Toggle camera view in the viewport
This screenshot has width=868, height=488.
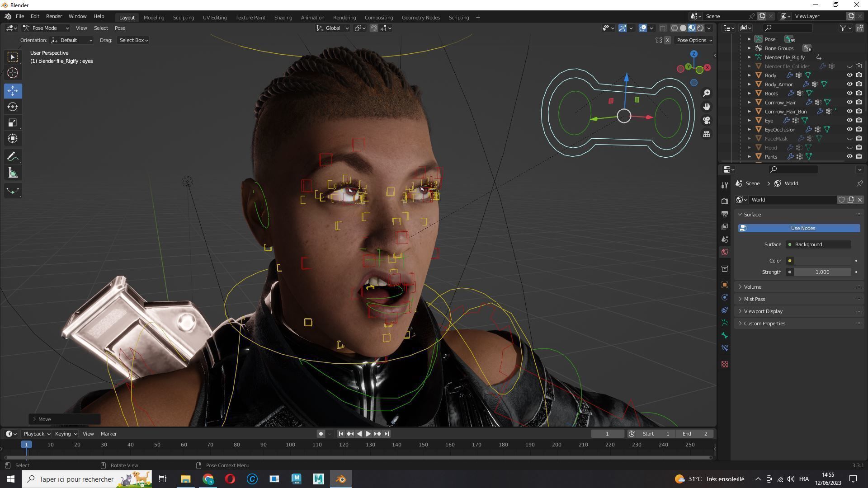[706, 120]
